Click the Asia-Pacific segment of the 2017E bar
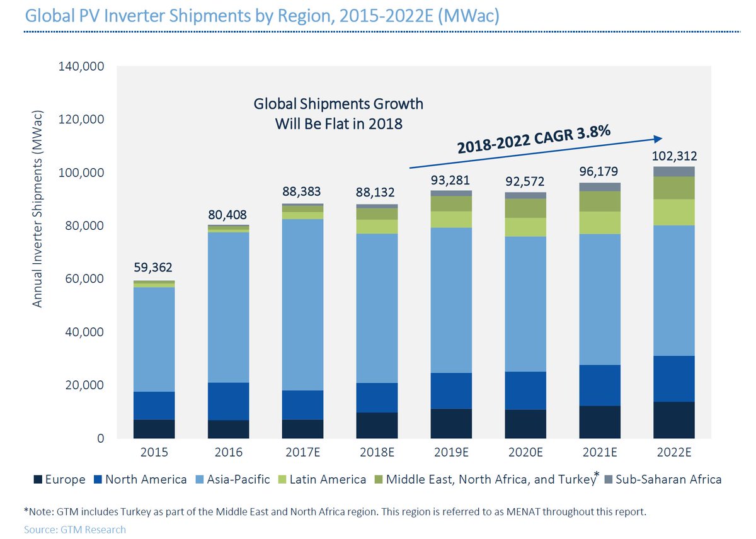756x539 pixels. click(303, 305)
